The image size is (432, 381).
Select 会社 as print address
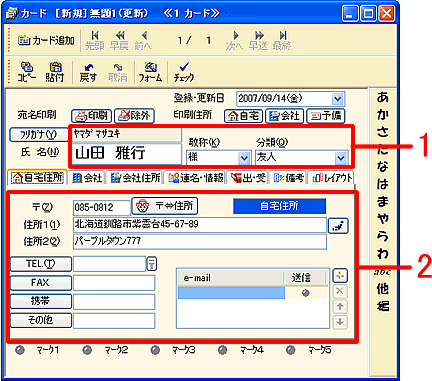[x=284, y=116]
